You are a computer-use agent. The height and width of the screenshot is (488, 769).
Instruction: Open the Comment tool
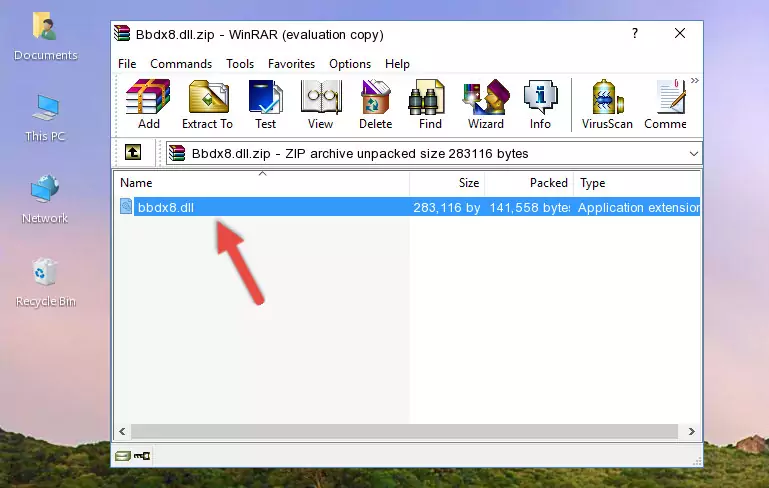tap(666, 104)
